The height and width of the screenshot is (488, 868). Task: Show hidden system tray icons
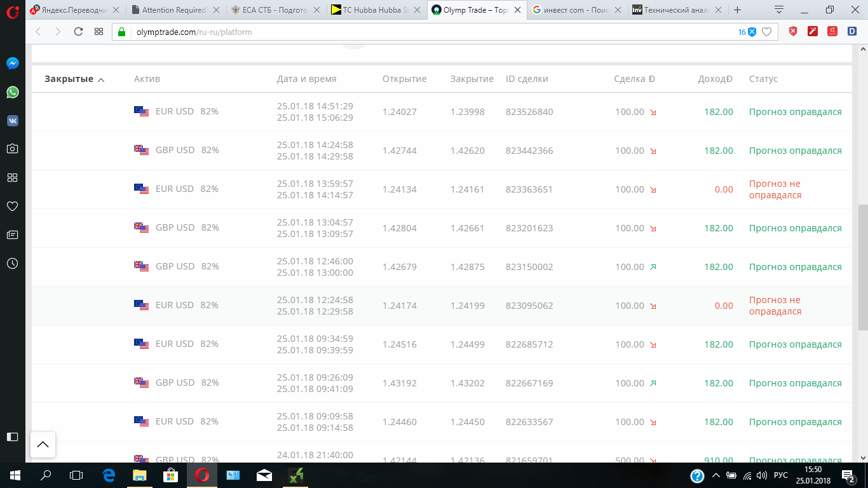pos(716,475)
